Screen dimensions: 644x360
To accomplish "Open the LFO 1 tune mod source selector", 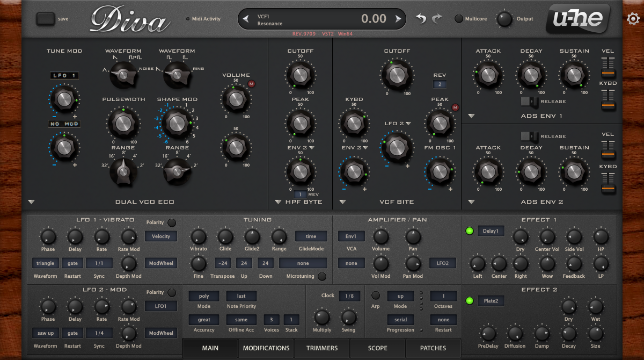I will [x=64, y=76].
